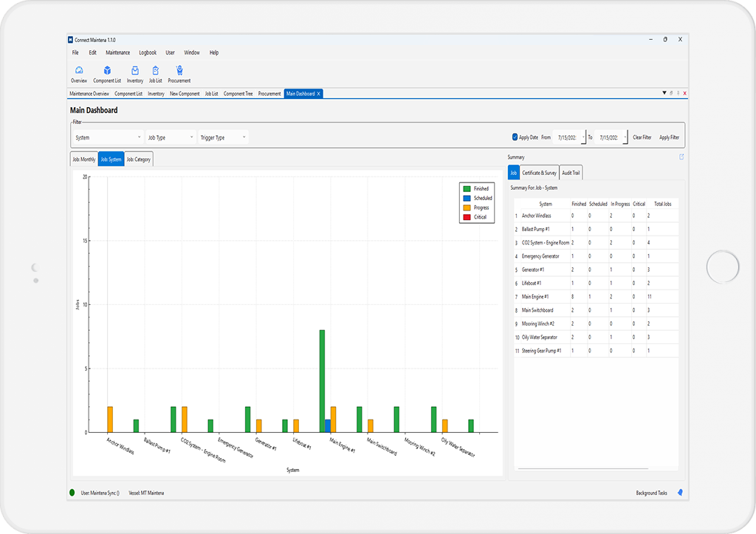Switch to Inventory document tab
756x534 pixels.
point(156,94)
